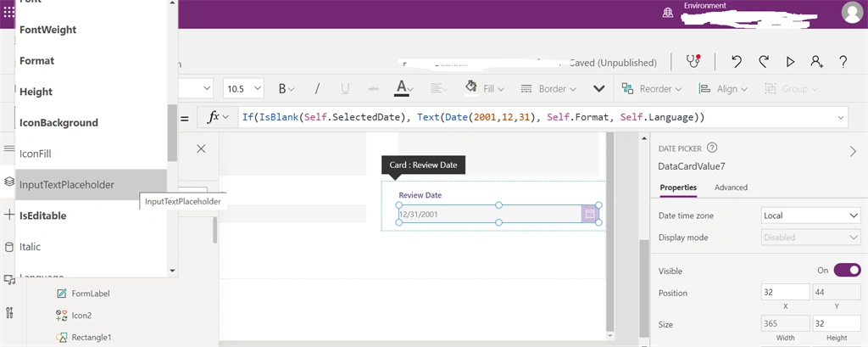Click the calendar icon in date picker
Viewport: 868px width, 347px height.
(x=590, y=214)
